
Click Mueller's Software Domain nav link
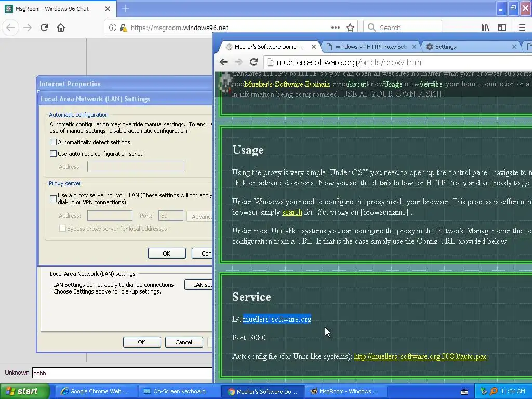click(x=287, y=84)
